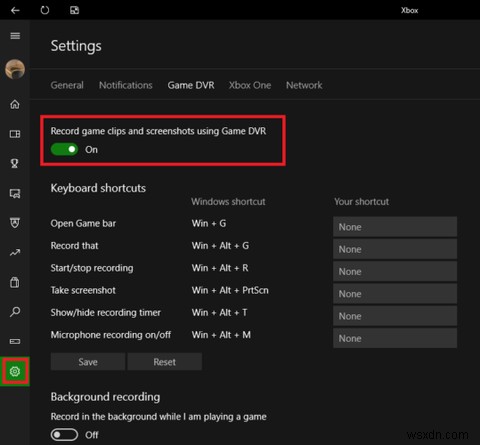
Task: Click the Win + Alt + PrtScn text
Action: [230, 290]
